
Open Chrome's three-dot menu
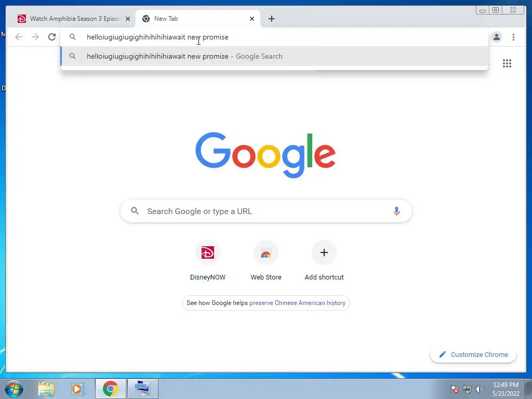click(513, 37)
